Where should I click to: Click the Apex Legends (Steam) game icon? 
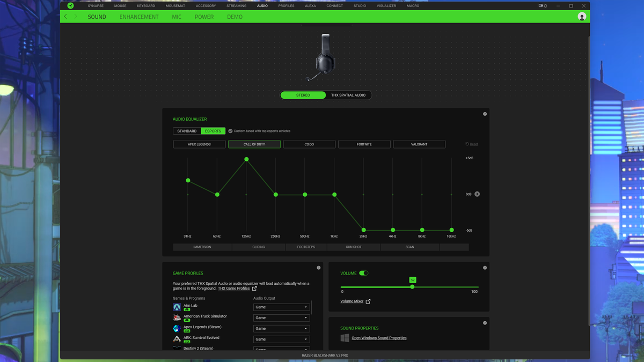point(177,329)
